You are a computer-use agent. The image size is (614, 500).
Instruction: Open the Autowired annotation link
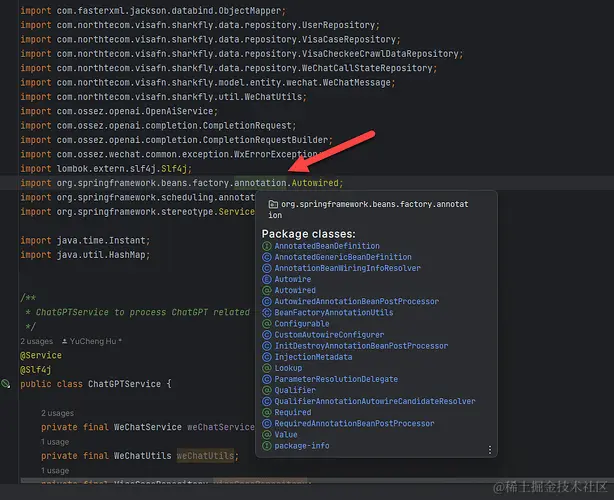295,290
